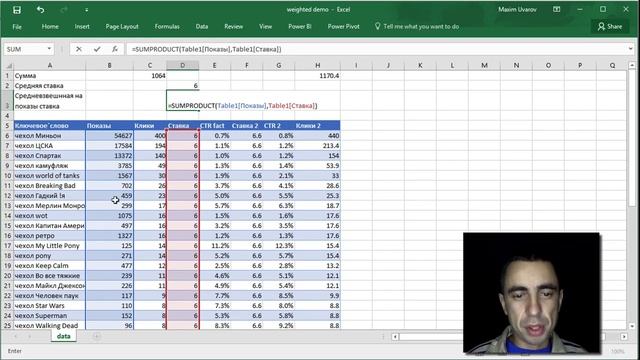Open the Power Pivot tab

[x=344, y=27]
